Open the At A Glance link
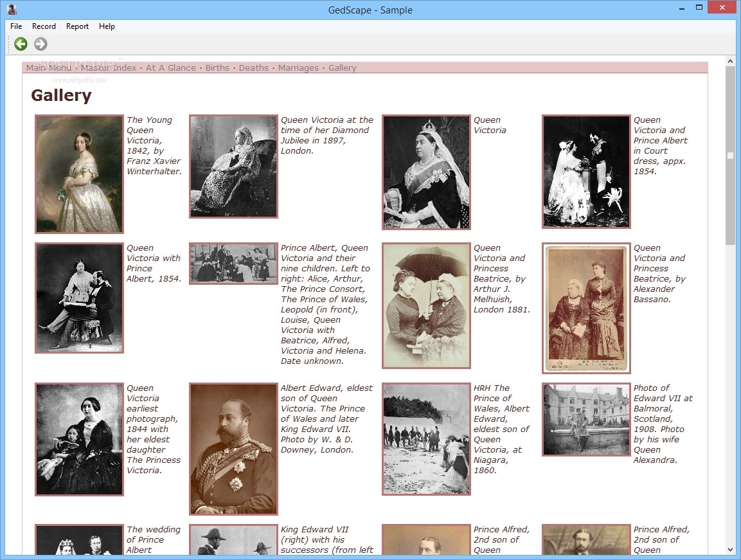 [x=170, y=68]
